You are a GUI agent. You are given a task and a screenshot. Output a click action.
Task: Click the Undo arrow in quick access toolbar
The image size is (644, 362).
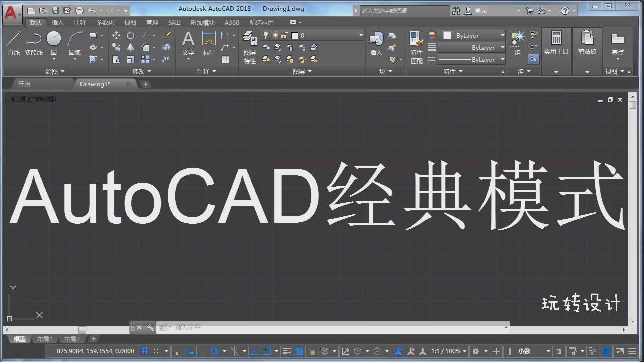tap(92, 10)
